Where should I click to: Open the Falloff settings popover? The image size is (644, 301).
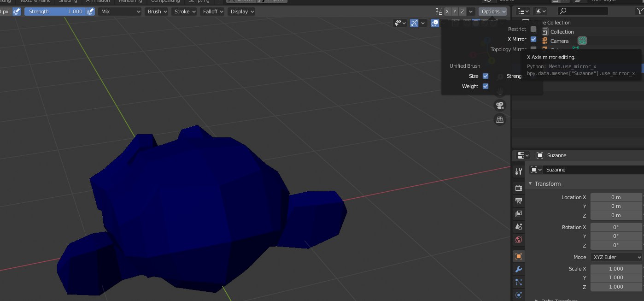coord(212,12)
